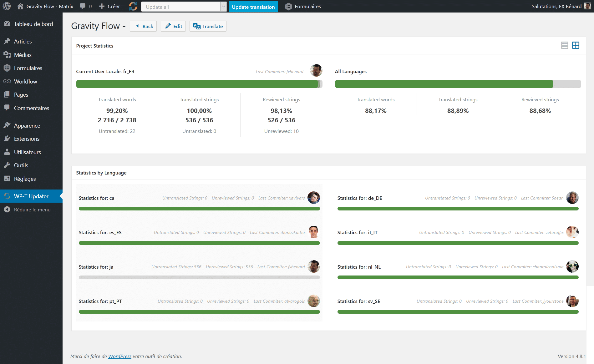Click the Tableau de bord dashboard icon
Image resolution: width=594 pixels, height=364 pixels.
(7, 24)
